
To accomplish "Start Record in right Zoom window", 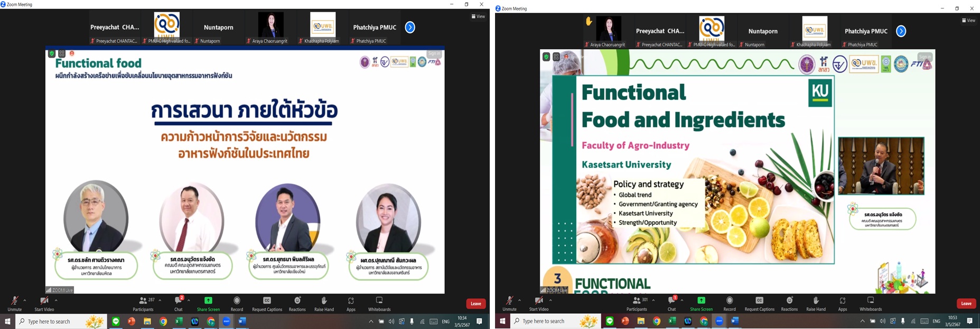I will pyautogui.click(x=730, y=304).
